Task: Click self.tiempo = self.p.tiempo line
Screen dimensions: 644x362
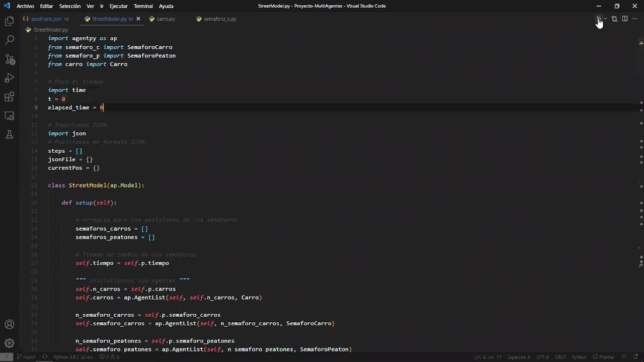Action: (122, 263)
